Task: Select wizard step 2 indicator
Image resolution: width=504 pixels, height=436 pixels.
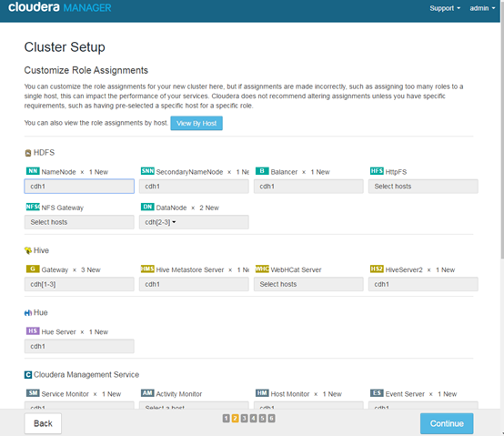Action: 235,418
